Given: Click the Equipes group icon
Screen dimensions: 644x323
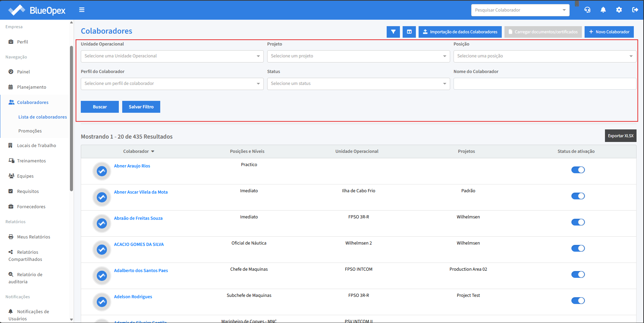Looking at the screenshot, I should click(11, 176).
